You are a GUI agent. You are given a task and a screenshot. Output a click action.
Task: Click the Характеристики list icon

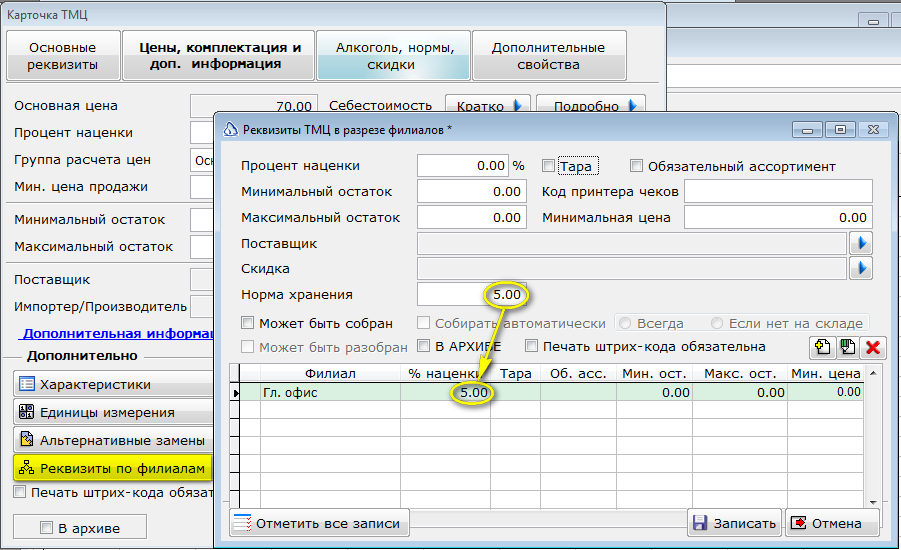coord(26,384)
